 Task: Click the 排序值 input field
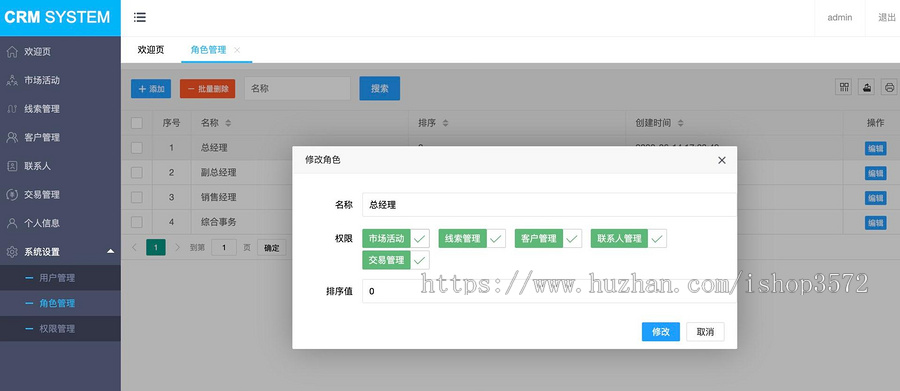click(549, 291)
